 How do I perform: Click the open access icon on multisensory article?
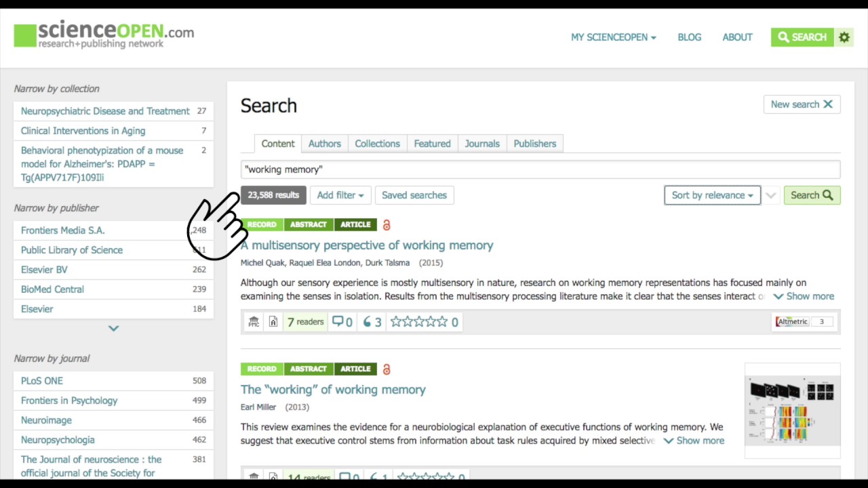tap(387, 225)
